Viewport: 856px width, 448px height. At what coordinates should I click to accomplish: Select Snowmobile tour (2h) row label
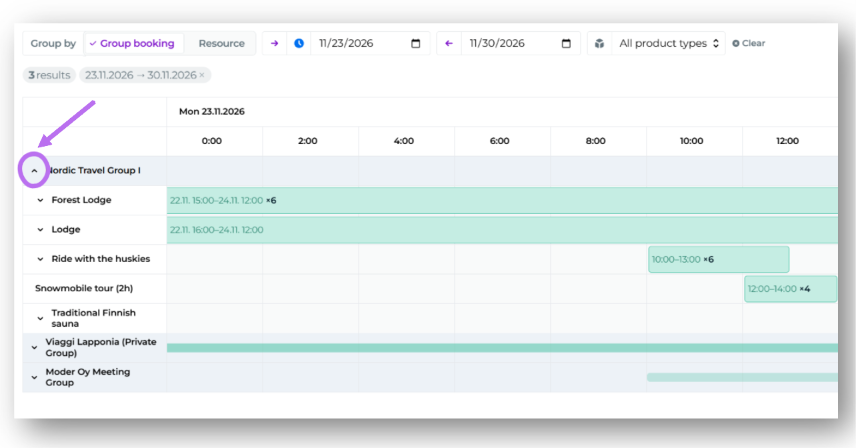(84, 288)
